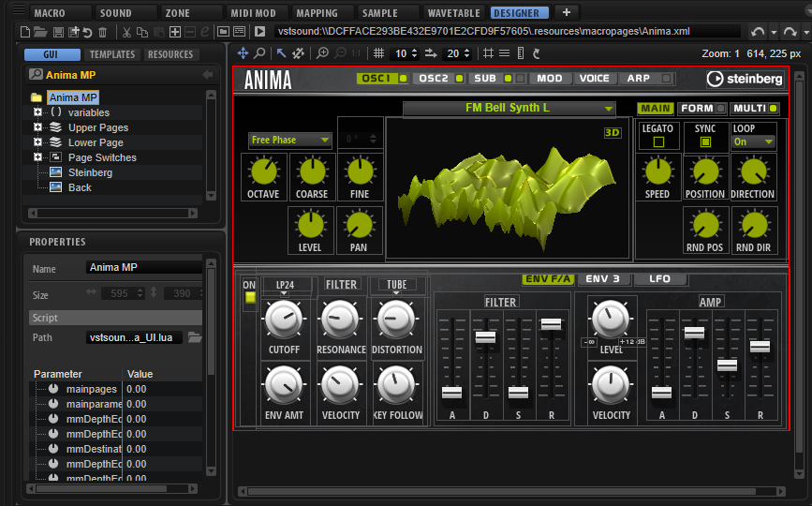Click the plus-box Add icon
The width and height of the screenshot is (812, 506).
coord(175,32)
